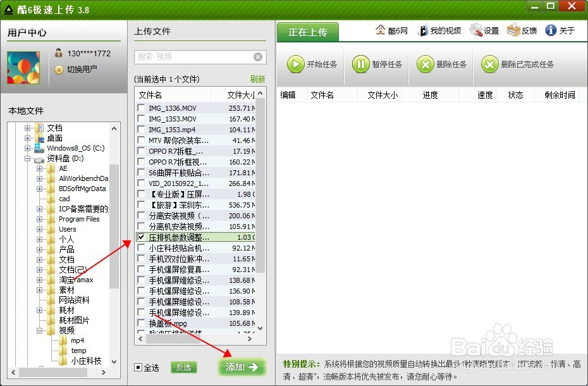Select the Windows8_OS (C:) drive icon
Screen dimensions: 588x386
39,148
